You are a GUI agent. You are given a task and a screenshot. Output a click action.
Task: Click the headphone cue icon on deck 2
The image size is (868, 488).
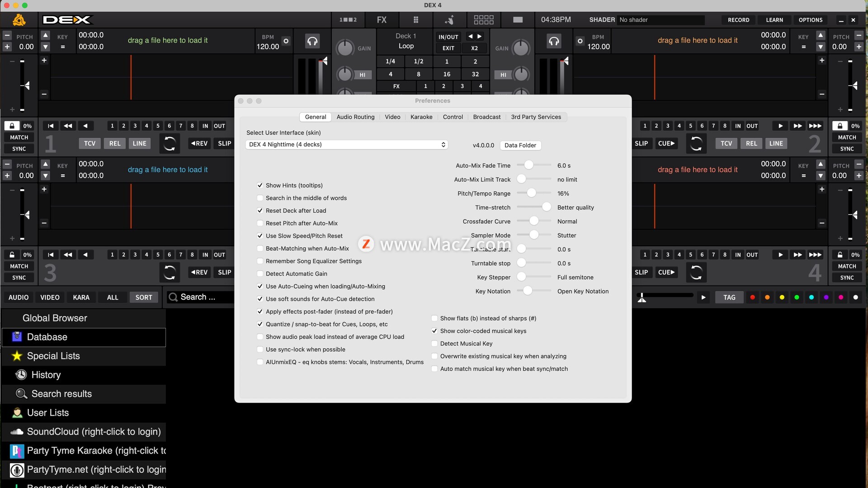(554, 41)
